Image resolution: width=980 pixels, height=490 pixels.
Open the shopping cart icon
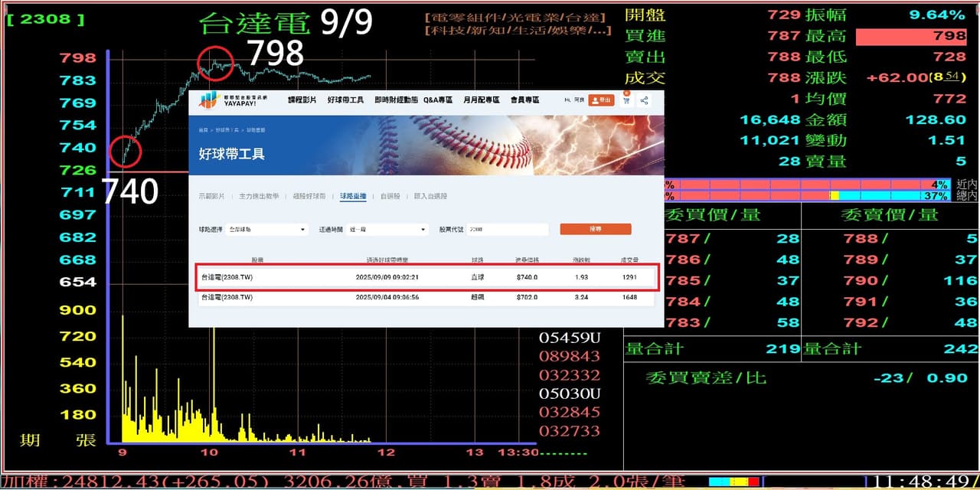point(628,100)
